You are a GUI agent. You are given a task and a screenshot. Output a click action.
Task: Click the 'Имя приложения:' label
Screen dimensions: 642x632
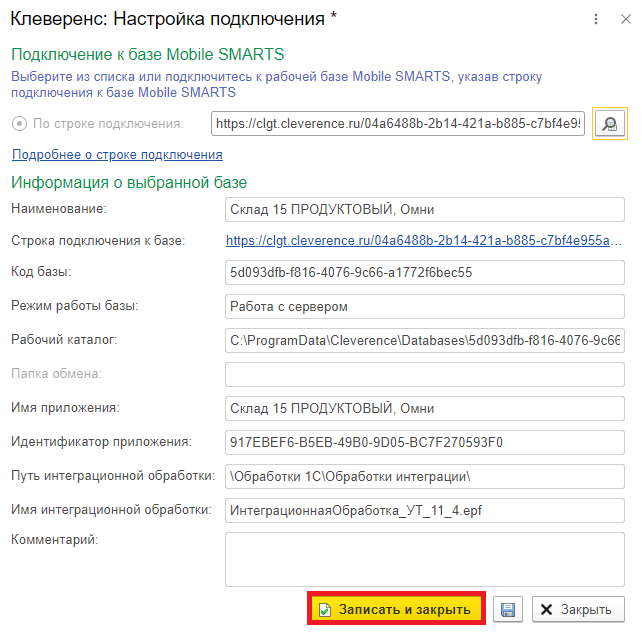tap(65, 408)
